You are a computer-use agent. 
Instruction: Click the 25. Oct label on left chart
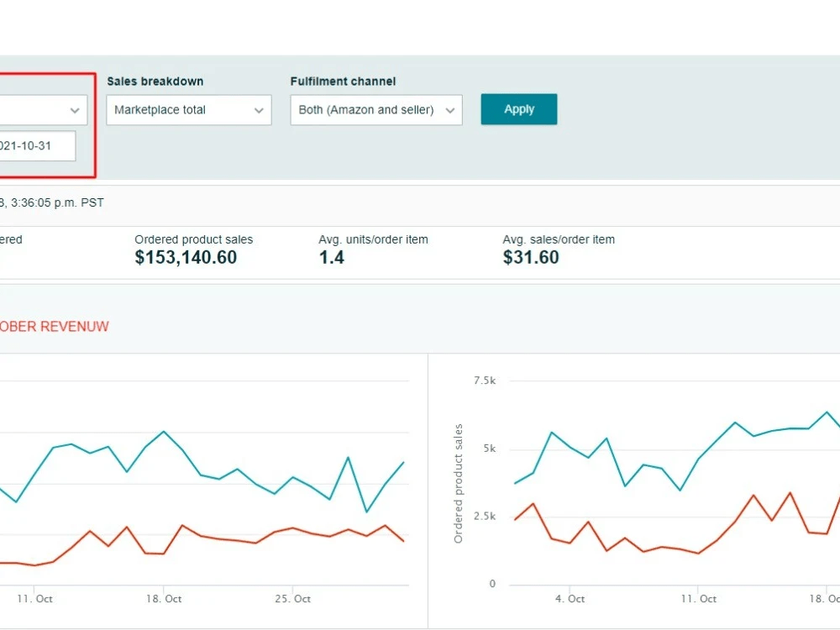tap(293, 599)
